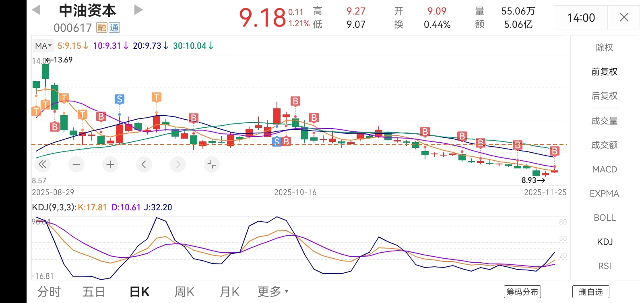The image size is (644, 303).
Task: Select 除权 price adjustment option
Action: point(605,48)
